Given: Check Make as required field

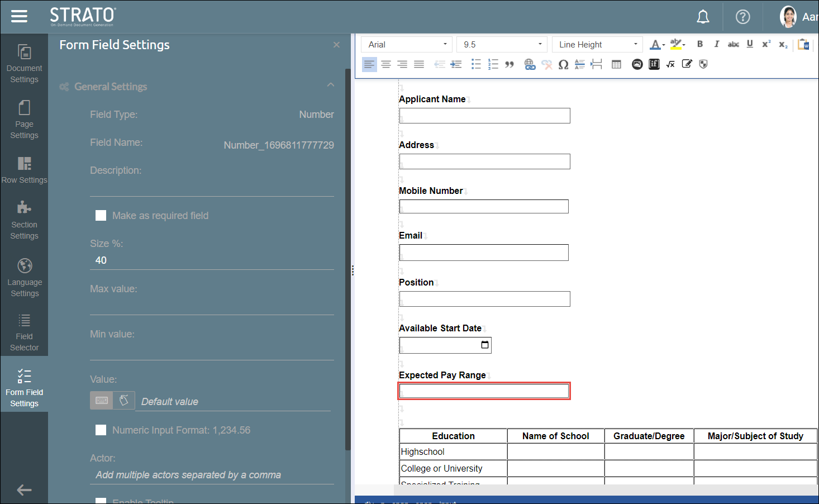Looking at the screenshot, I should coord(101,216).
